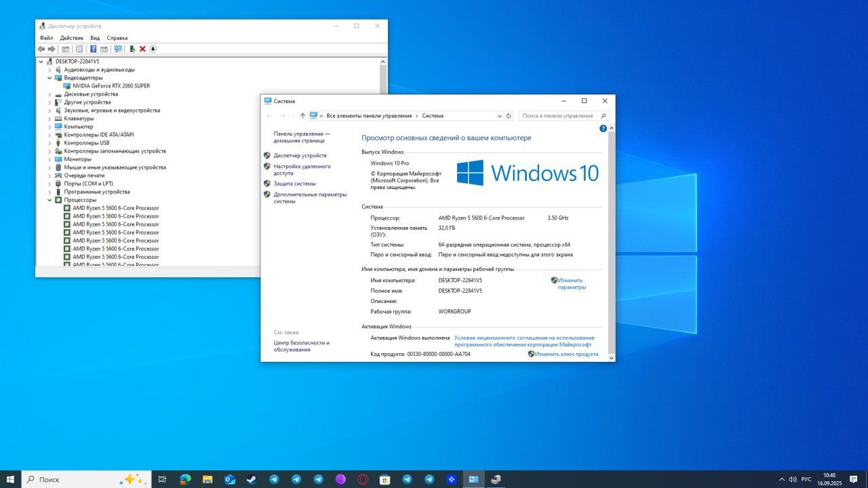
Task: Click the Система window vertical scrollbar
Action: (x=612, y=243)
